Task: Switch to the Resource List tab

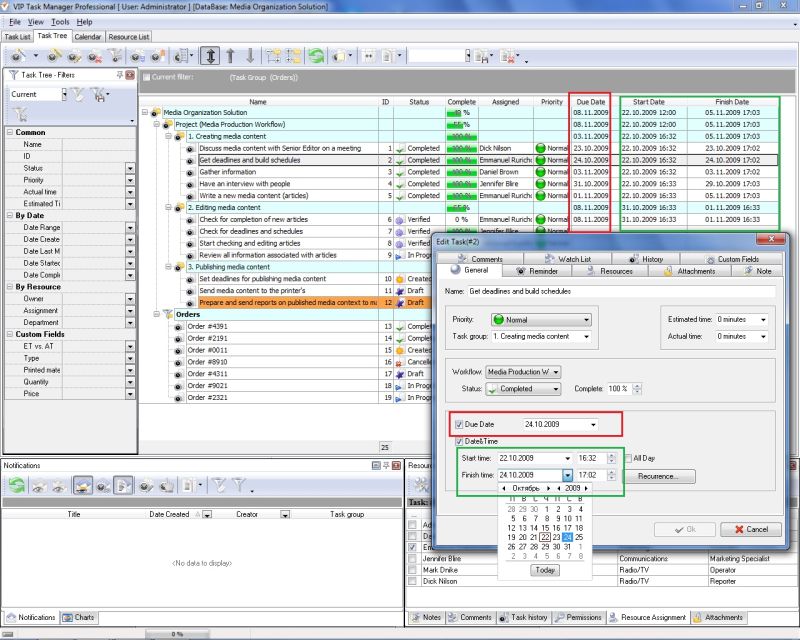Action: pyautogui.click(x=129, y=37)
